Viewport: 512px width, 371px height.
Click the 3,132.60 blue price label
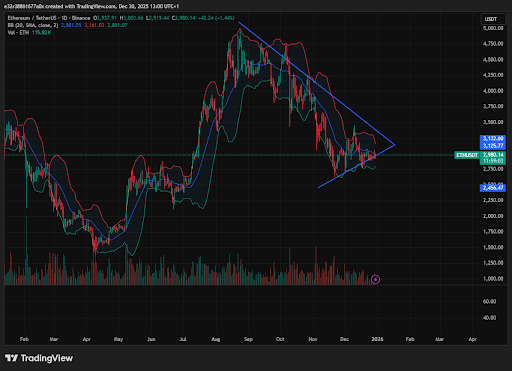493,138
